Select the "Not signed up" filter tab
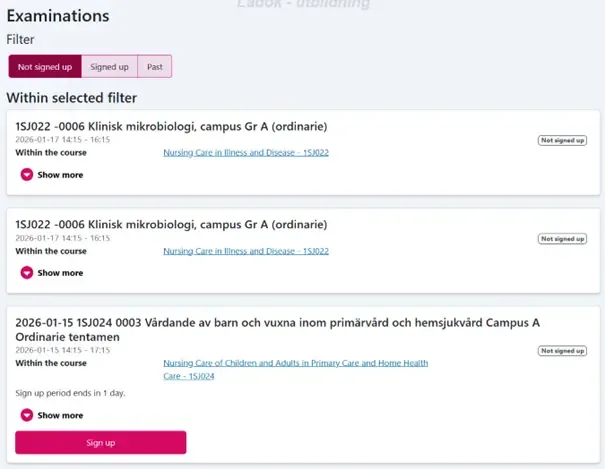Screen dimensions: 605x469 [x=45, y=67]
